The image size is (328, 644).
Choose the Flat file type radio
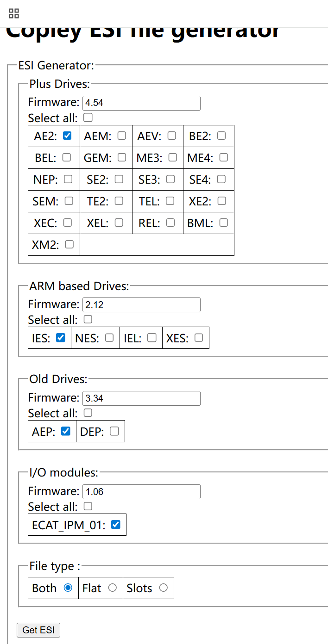point(112,588)
